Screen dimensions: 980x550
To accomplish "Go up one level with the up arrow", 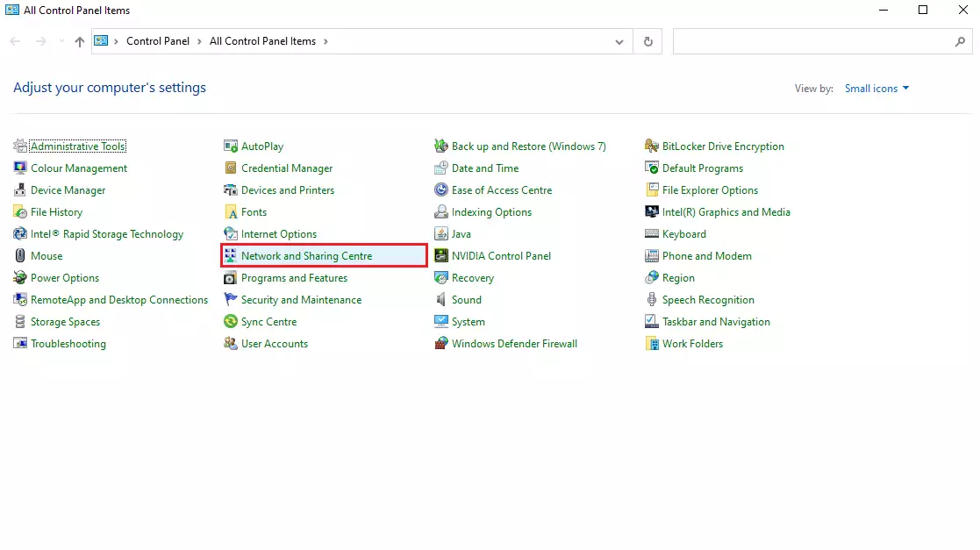I will point(80,41).
